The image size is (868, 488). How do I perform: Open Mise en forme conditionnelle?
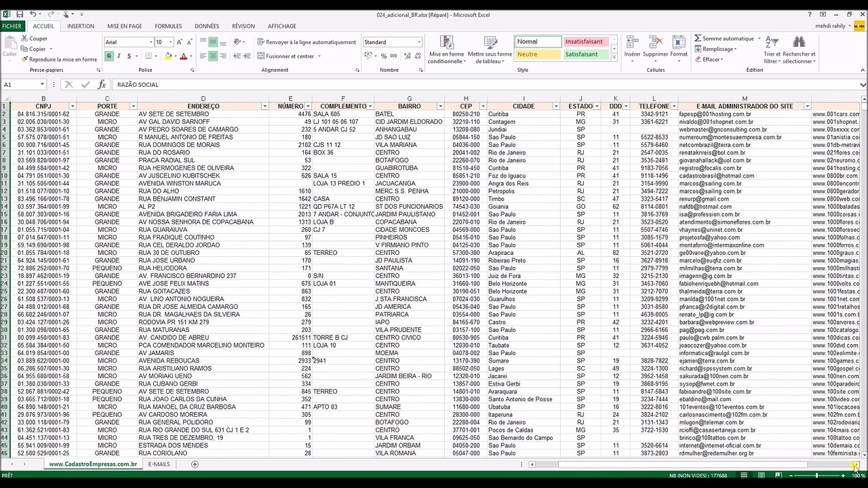click(446, 49)
